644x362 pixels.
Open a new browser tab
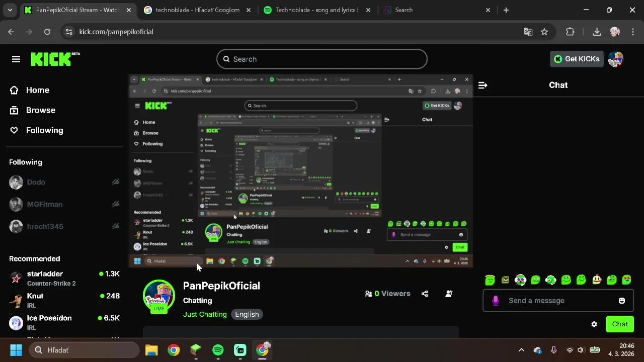tap(506, 10)
